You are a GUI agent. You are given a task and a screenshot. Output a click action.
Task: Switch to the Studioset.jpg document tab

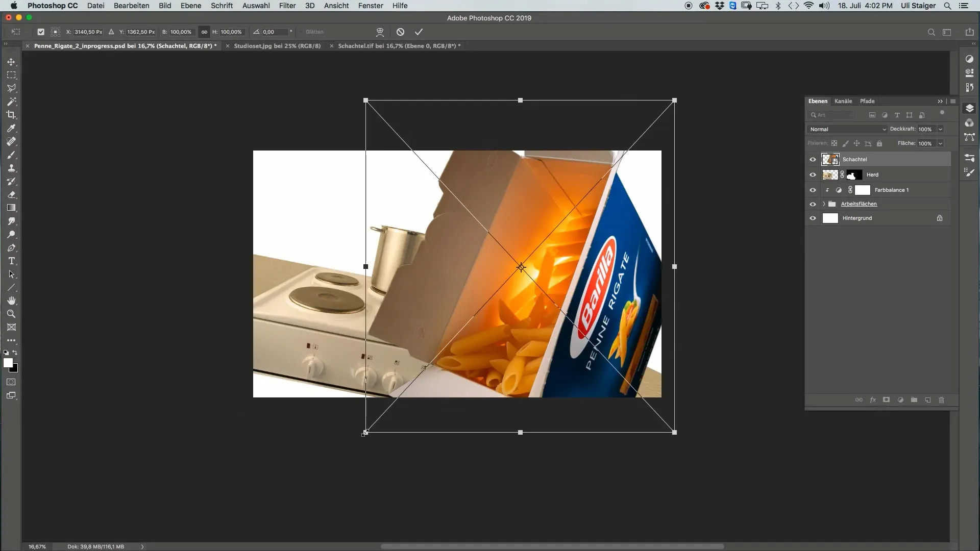tap(277, 46)
